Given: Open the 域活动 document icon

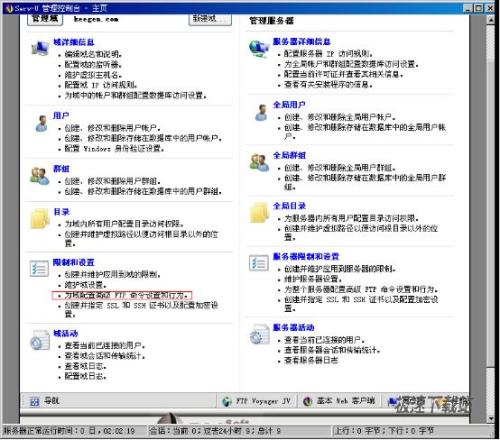Looking at the screenshot, I should (x=40, y=340).
